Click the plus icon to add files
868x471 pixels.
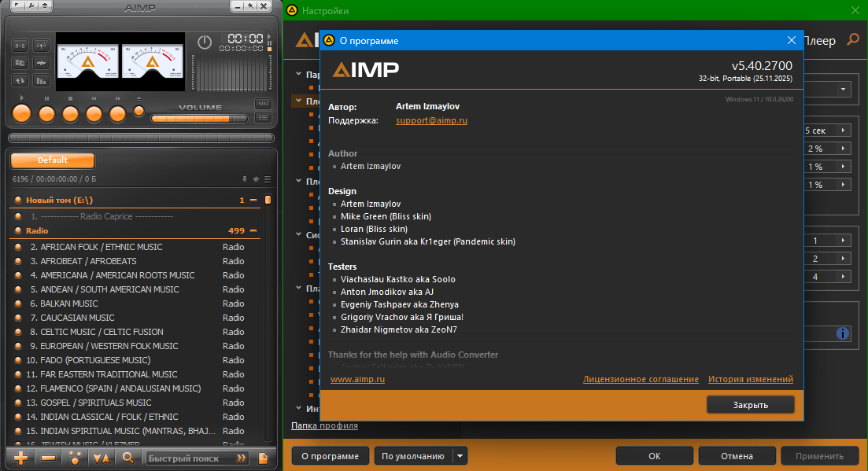tap(21, 458)
